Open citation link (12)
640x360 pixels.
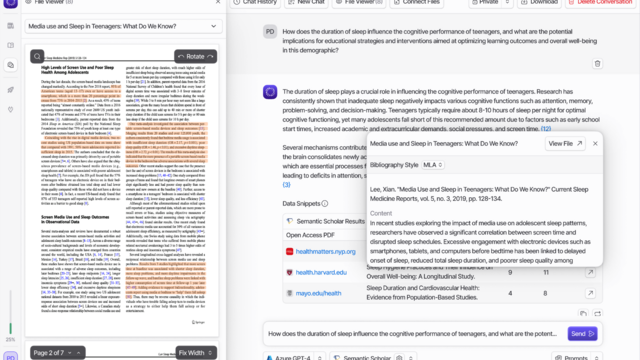(x=546, y=129)
